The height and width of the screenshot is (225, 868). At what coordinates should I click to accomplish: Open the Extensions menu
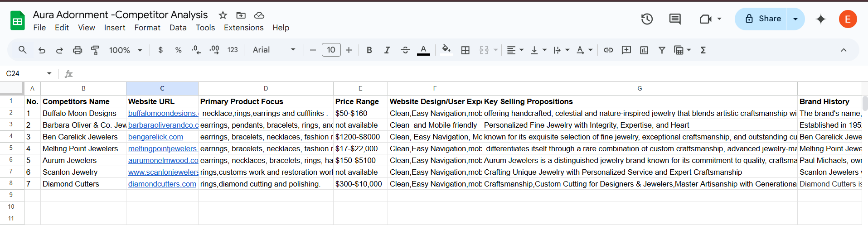[x=243, y=28]
